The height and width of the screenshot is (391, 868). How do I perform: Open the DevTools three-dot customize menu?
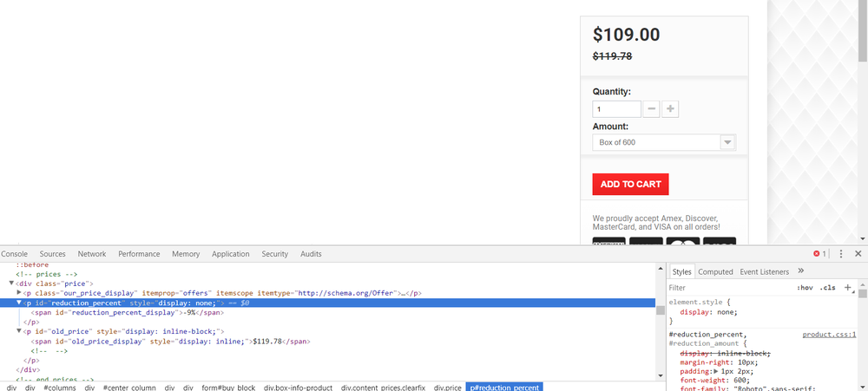pyautogui.click(x=841, y=254)
